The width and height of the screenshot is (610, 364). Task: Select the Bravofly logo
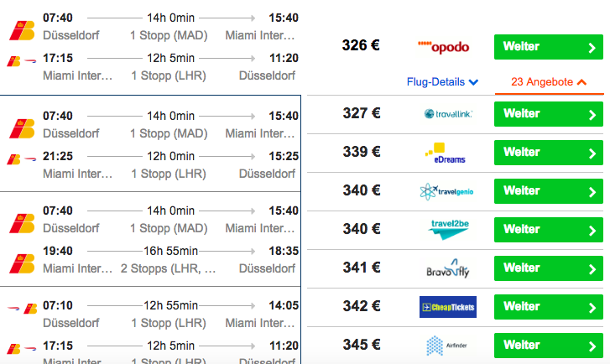[448, 268]
